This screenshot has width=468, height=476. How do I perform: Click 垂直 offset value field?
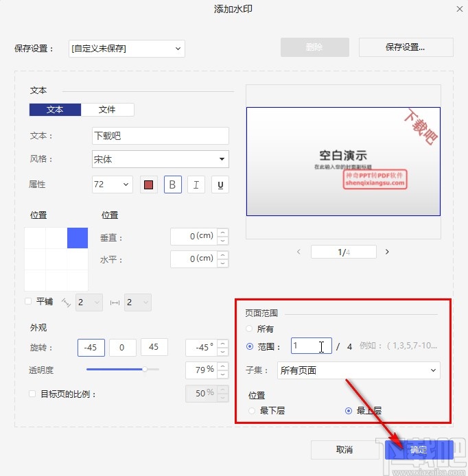(x=194, y=237)
